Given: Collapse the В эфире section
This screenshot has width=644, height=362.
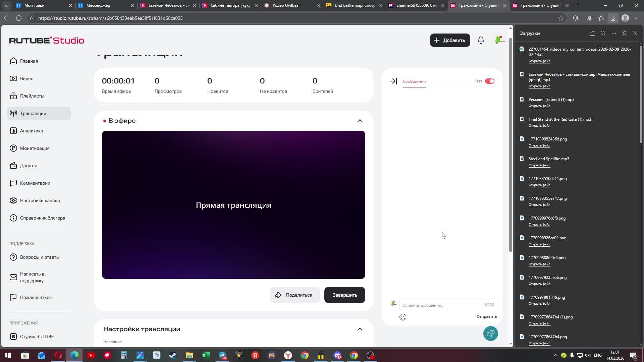Looking at the screenshot, I should (360, 121).
